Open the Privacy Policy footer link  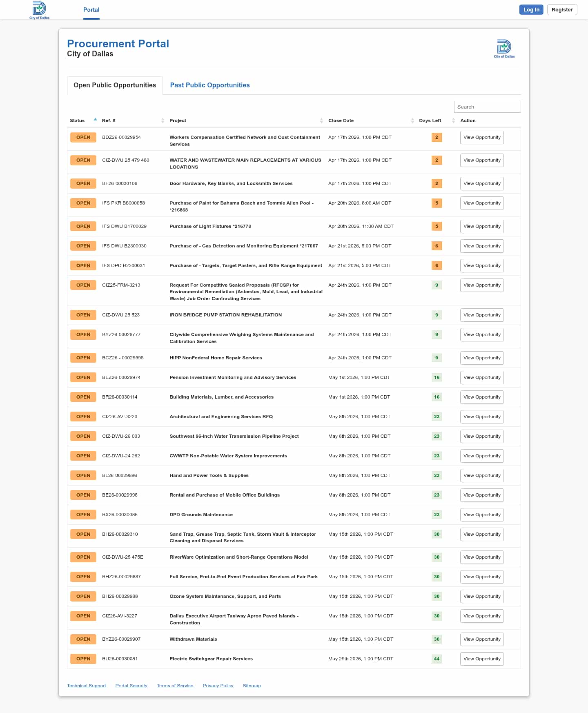[218, 686]
